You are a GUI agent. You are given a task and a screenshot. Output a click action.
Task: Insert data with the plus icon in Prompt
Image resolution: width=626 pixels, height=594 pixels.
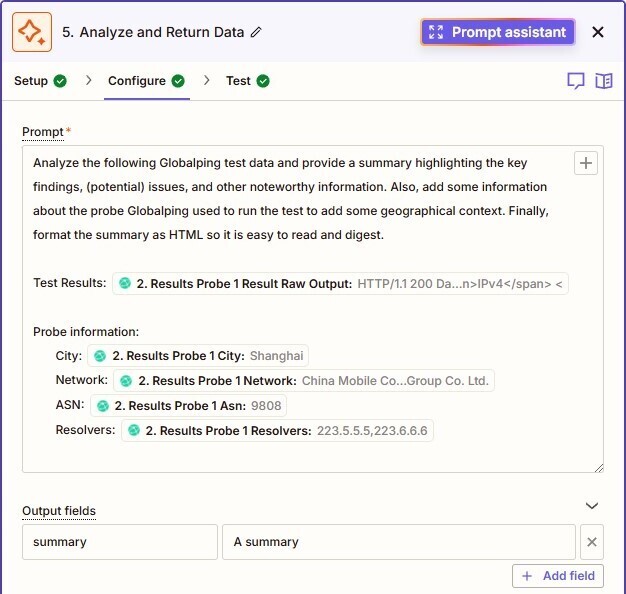tap(586, 163)
